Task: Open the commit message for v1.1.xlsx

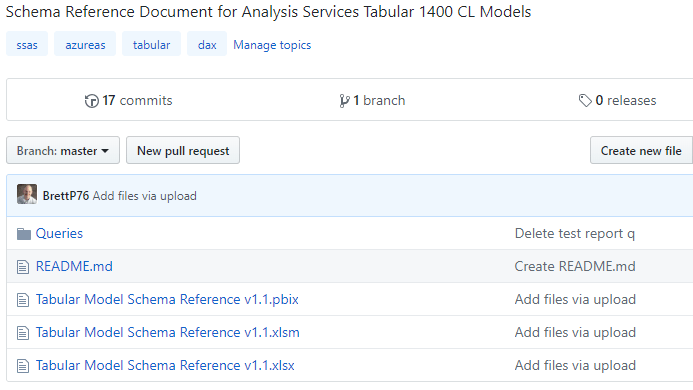Action: click(575, 366)
